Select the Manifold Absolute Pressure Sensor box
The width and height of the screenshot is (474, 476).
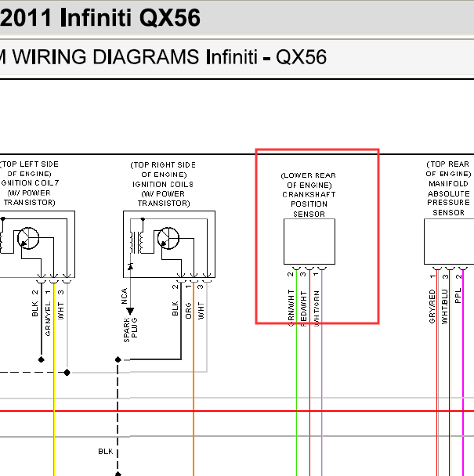tap(449, 241)
